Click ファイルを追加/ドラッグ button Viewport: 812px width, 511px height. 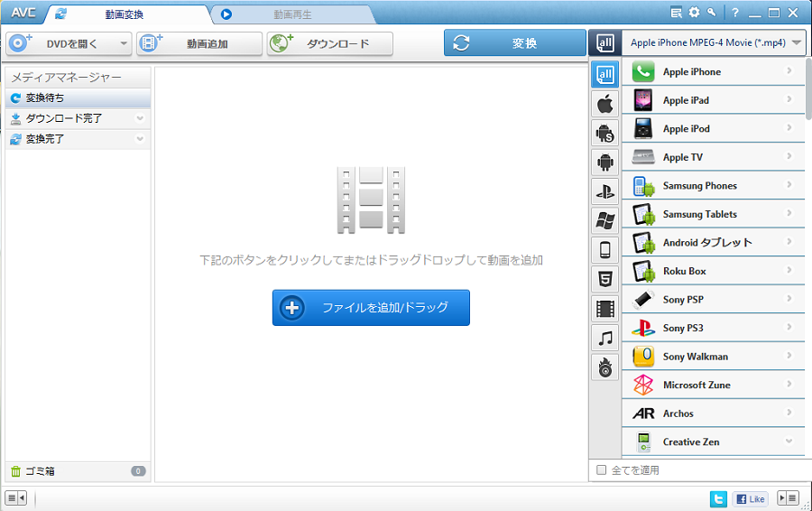pos(371,307)
